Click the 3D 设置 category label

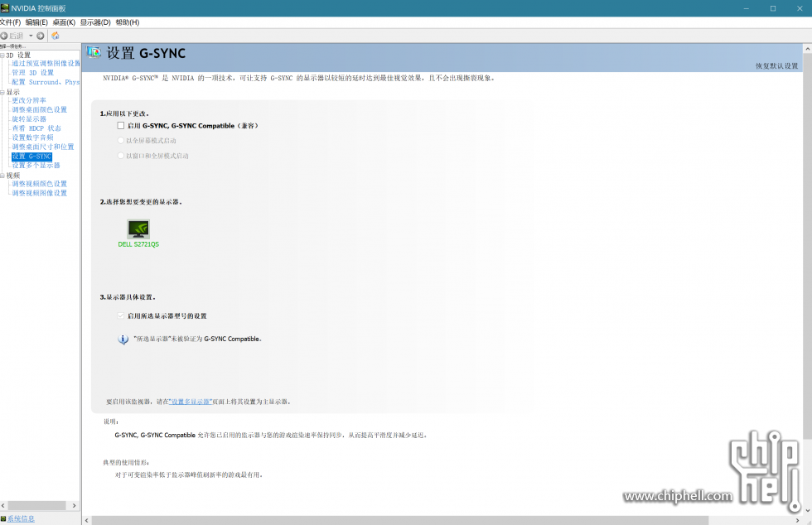click(x=18, y=55)
